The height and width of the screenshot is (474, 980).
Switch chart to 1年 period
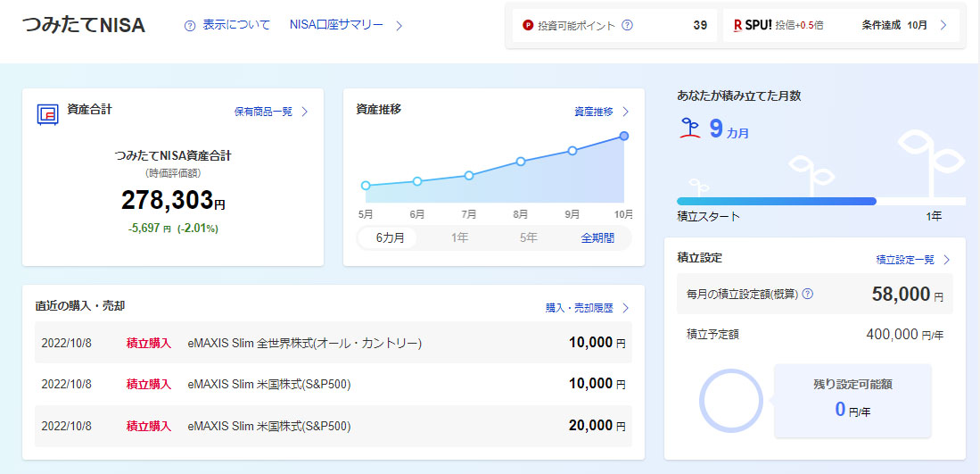pyautogui.click(x=459, y=238)
